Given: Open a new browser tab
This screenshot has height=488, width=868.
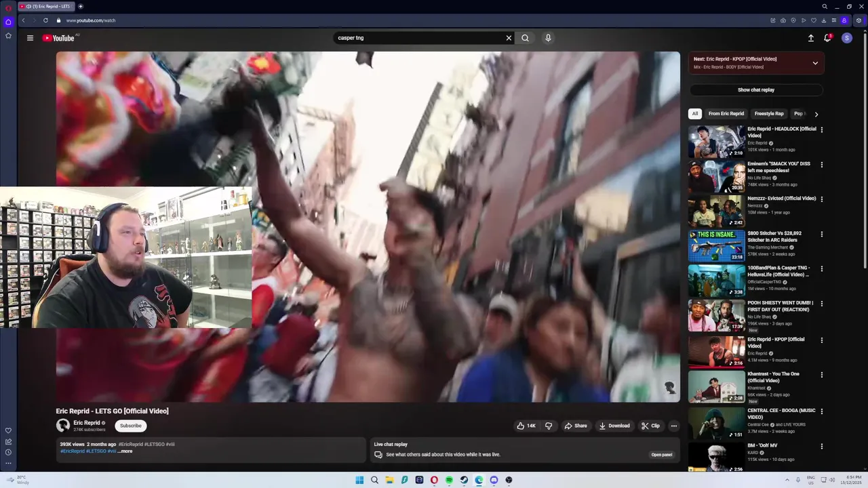Looking at the screenshot, I should [81, 6].
